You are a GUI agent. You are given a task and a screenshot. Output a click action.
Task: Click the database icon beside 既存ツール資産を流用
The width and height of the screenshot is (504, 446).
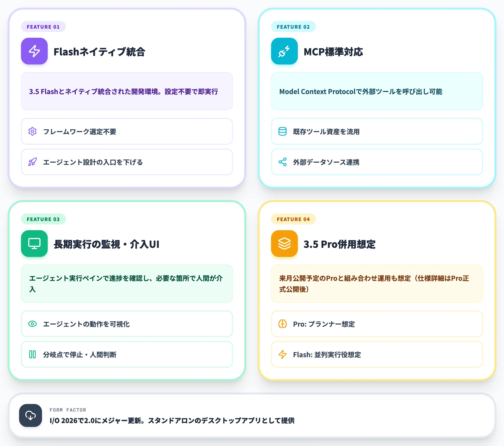point(283,132)
